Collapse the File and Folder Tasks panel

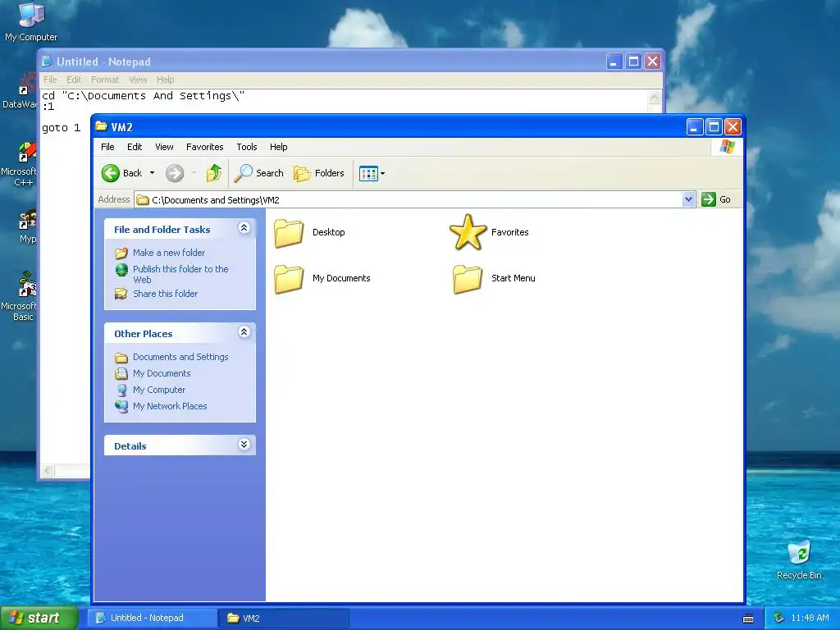coord(244,228)
